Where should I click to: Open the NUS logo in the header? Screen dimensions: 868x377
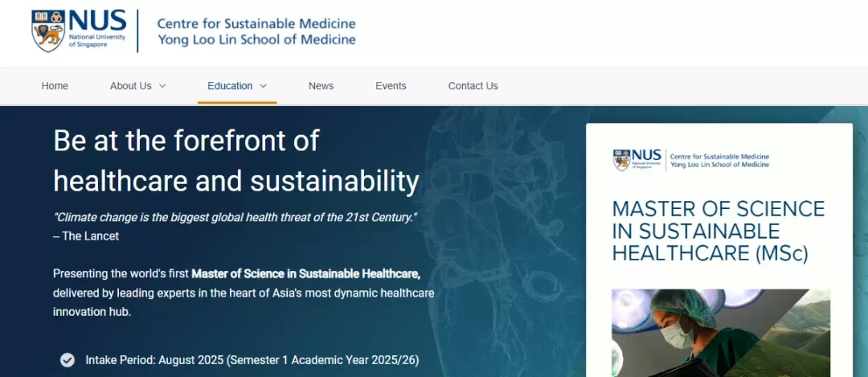pyautogui.click(x=79, y=31)
